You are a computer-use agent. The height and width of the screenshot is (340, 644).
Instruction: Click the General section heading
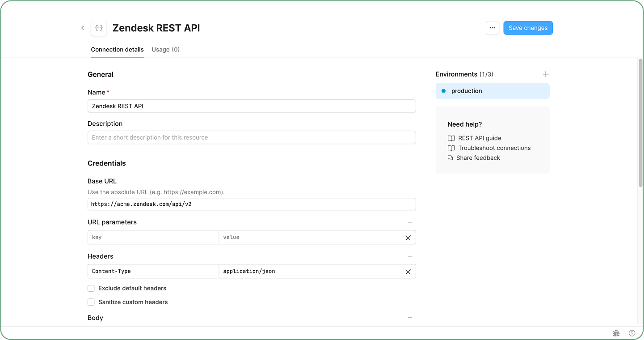101,75
